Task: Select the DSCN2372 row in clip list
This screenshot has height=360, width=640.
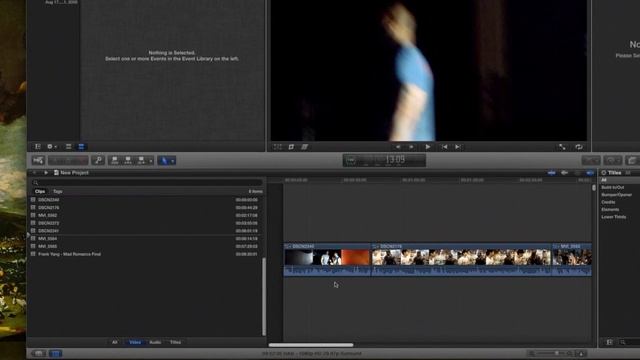Action: (144, 223)
